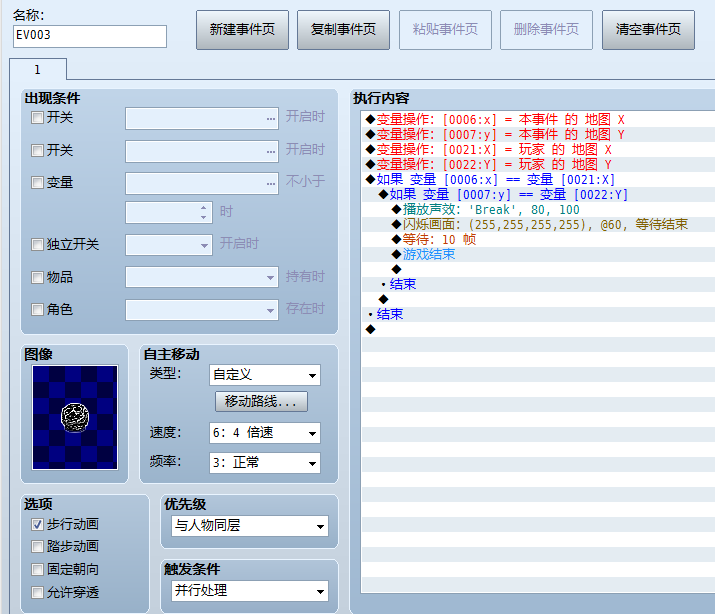This screenshot has height=614, width=715.
Task: Select the empty line below 游戏结束
Action: tap(538, 269)
